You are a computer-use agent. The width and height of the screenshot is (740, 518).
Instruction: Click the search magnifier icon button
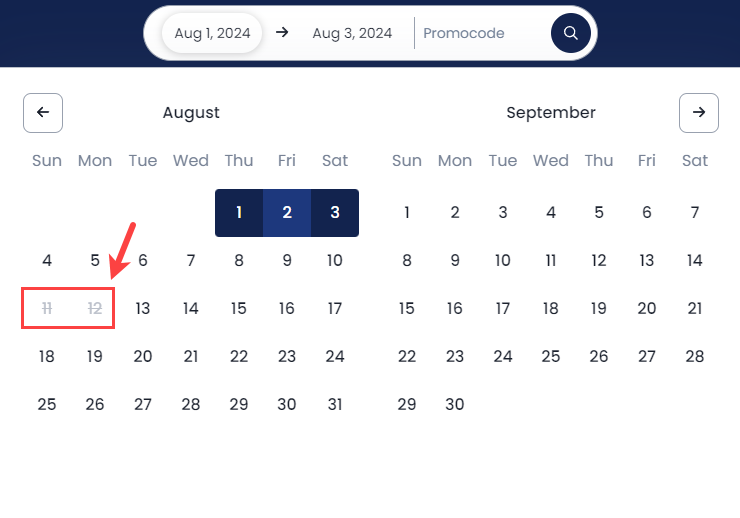[x=571, y=33]
